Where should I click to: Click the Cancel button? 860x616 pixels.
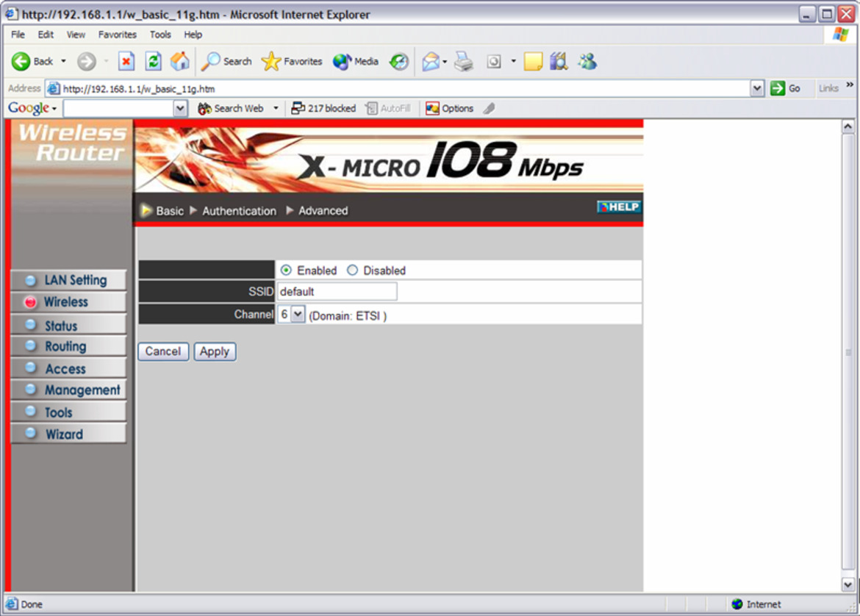163,351
